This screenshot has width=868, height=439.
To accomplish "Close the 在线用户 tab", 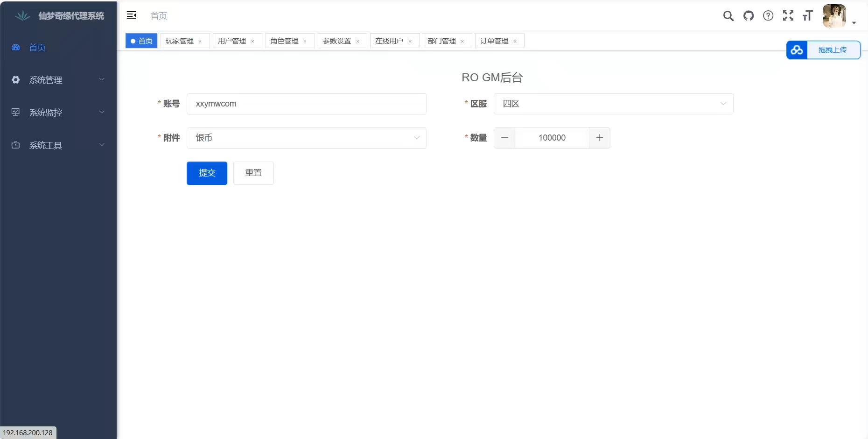I will coord(410,42).
